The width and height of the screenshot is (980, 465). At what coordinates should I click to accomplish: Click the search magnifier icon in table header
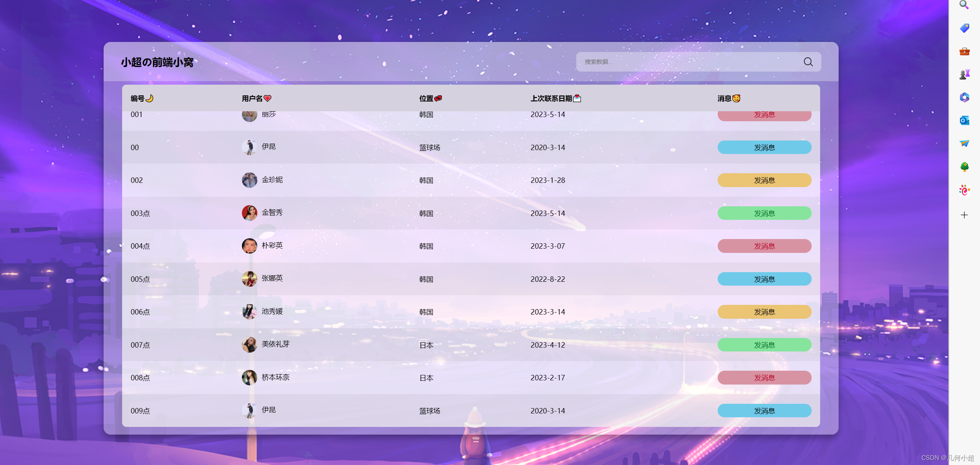pos(808,62)
